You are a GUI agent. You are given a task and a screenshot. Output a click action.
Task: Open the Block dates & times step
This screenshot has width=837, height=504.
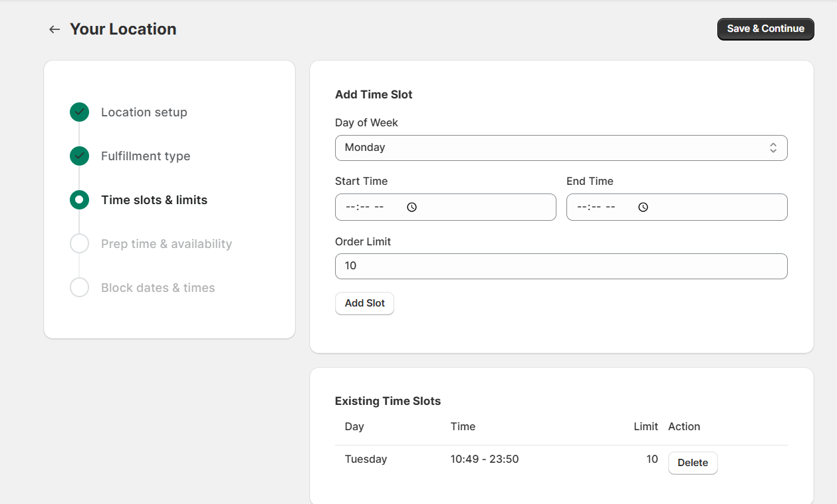pos(158,288)
